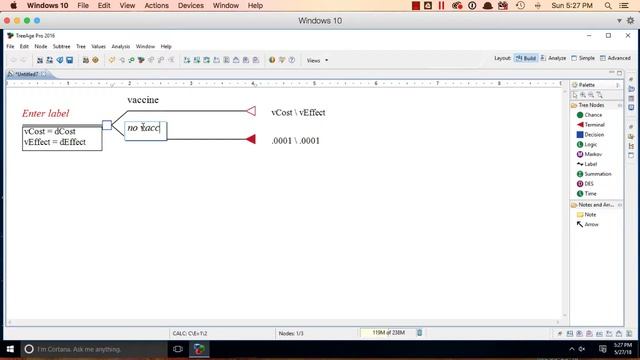Click the 'no vacc' branch label text field
Screen dimensions: 640x360
pos(145,131)
